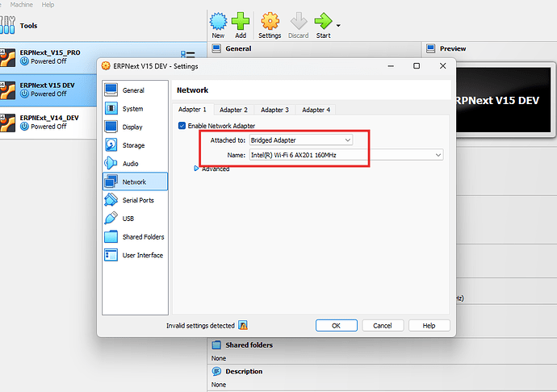
Task: Open the User Interface settings category
Action: coord(135,256)
